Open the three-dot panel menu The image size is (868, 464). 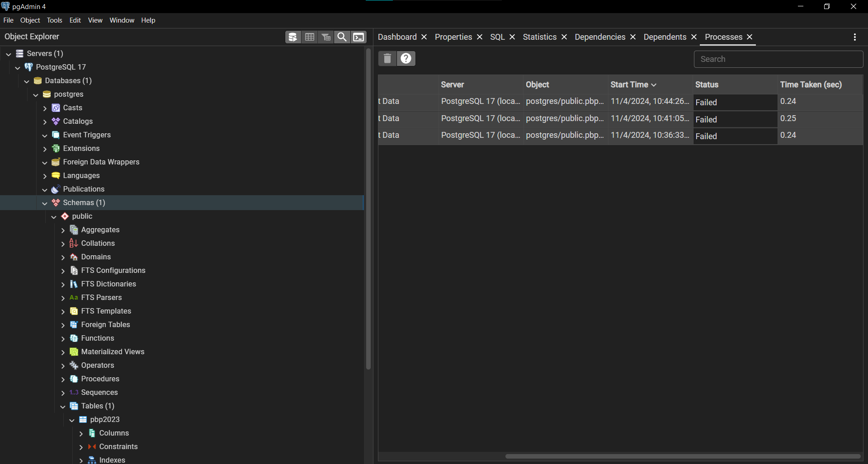[x=855, y=37]
